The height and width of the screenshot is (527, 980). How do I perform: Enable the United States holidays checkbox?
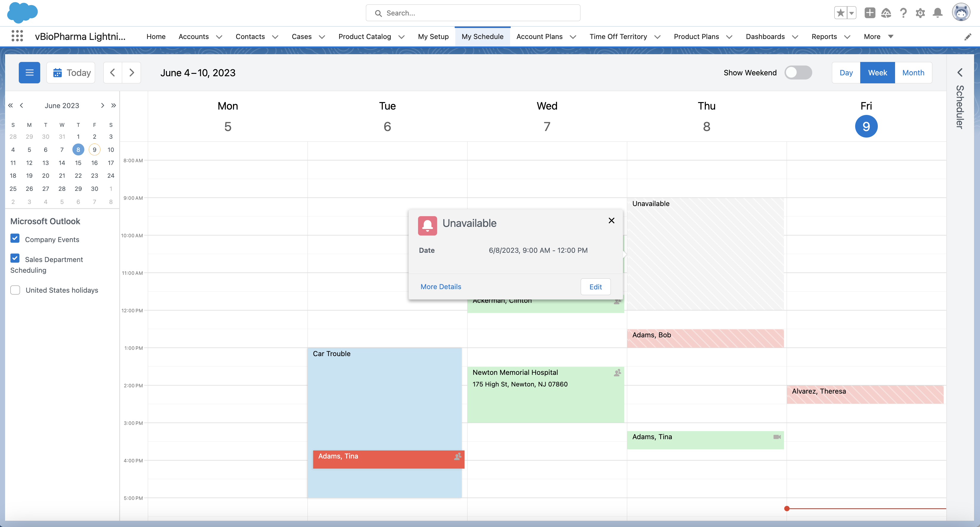tap(15, 290)
